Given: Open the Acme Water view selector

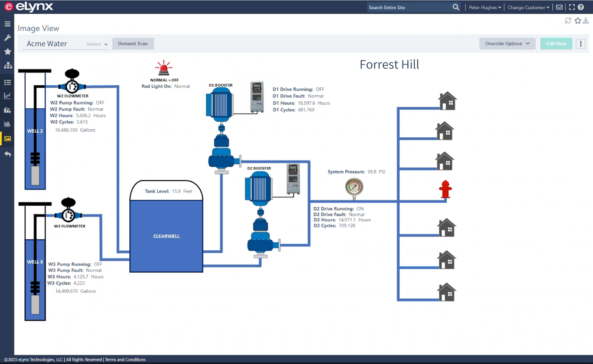Looking at the screenshot, I should [x=65, y=44].
